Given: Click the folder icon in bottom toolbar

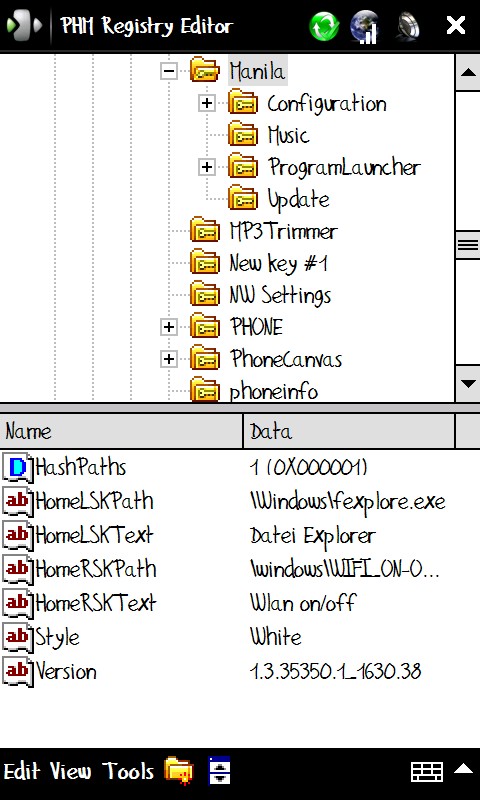Looking at the screenshot, I should coord(179,771).
